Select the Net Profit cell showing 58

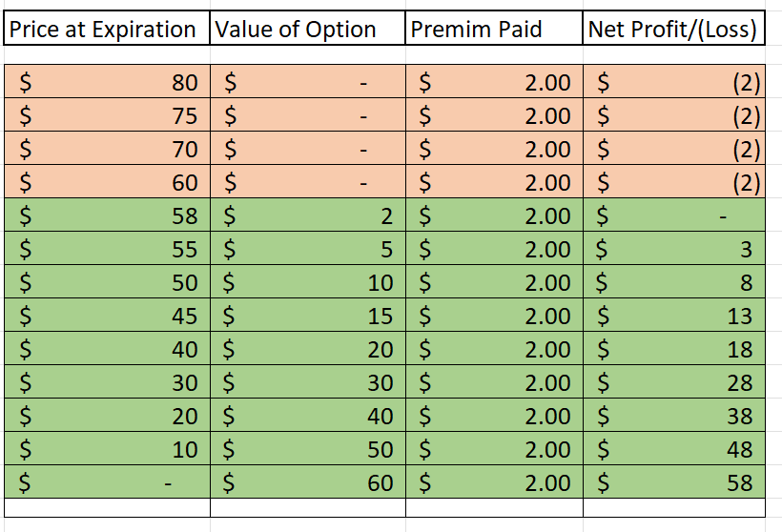[x=673, y=483]
